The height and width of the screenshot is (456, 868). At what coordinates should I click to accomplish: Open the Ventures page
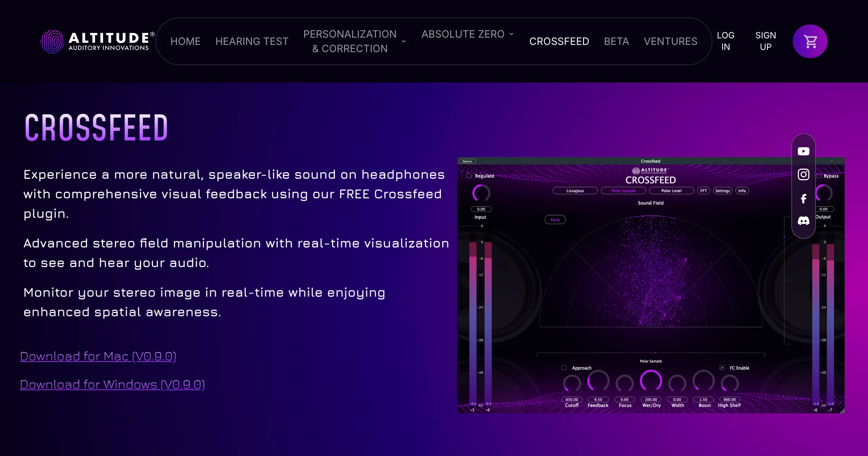click(x=671, y=41)
